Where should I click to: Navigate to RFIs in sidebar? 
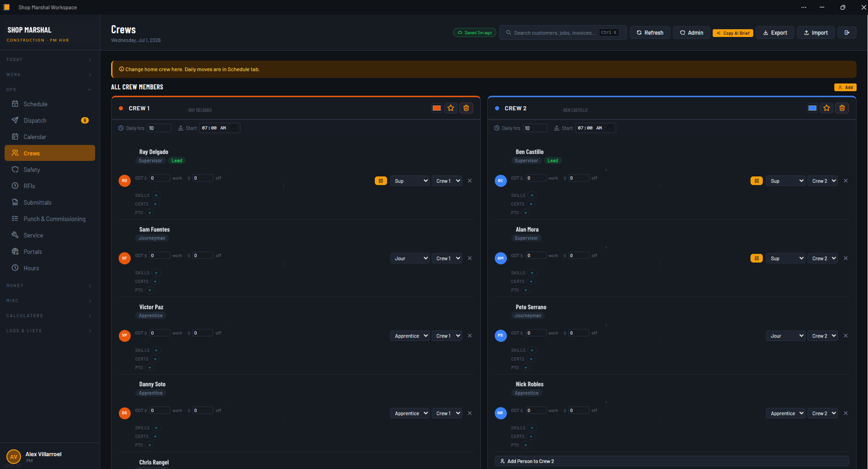[49, 186]
